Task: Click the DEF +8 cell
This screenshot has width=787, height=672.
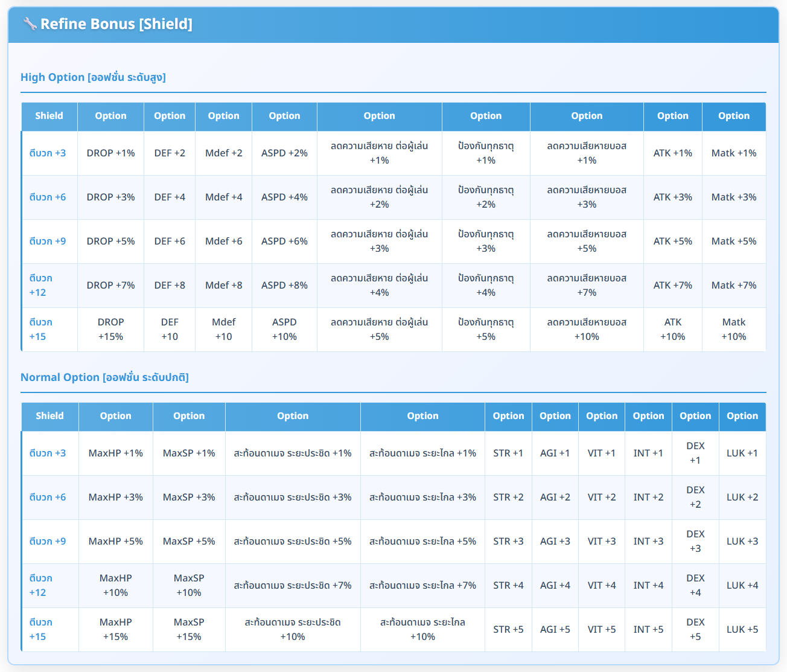Action: pos(170,286)
